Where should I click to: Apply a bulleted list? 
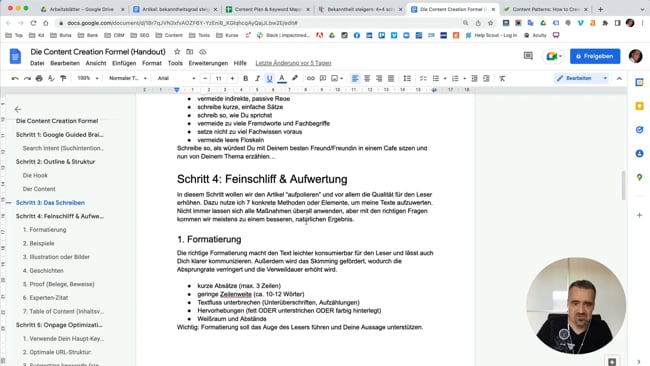coord(436,78)
